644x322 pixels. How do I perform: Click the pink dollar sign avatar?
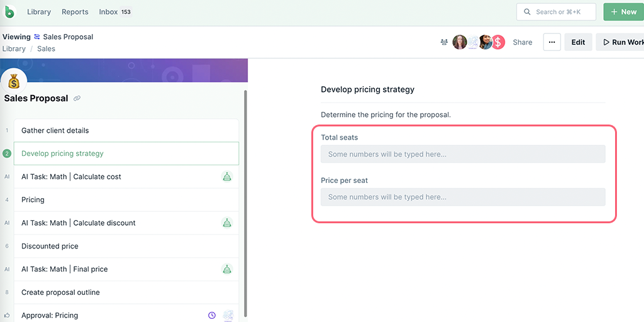(x=498, y=42)
